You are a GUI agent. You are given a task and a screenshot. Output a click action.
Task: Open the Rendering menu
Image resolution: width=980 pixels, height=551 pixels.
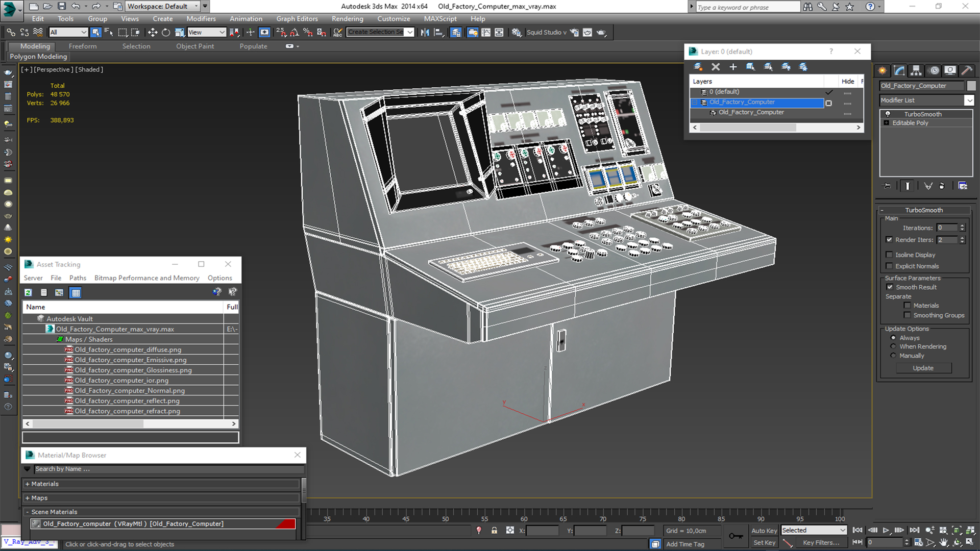pos(347,19)
